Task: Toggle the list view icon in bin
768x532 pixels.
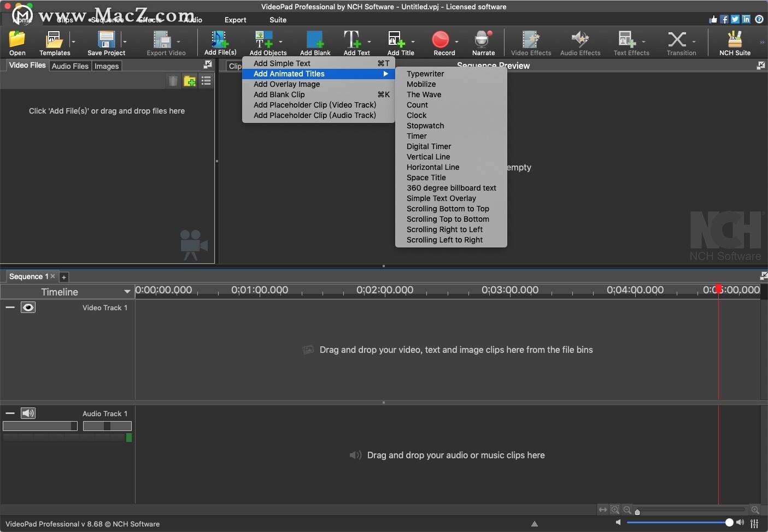Action: pyautogui.click(x=206, y=81)
